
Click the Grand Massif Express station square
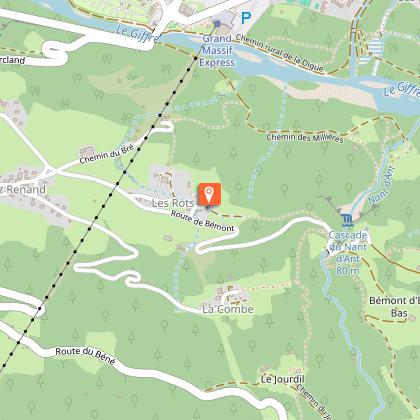(217, 24)
